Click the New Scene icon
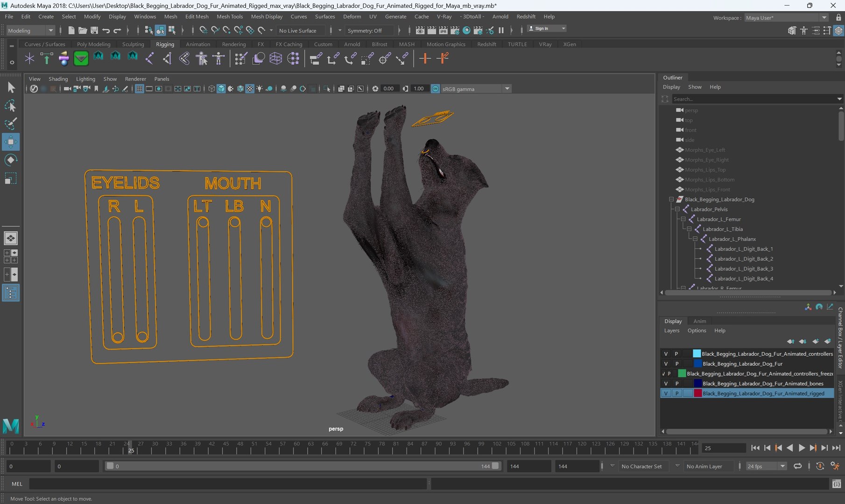Image resolution: width=845 pixels, height=504 pixels. (x=71, y=30)
